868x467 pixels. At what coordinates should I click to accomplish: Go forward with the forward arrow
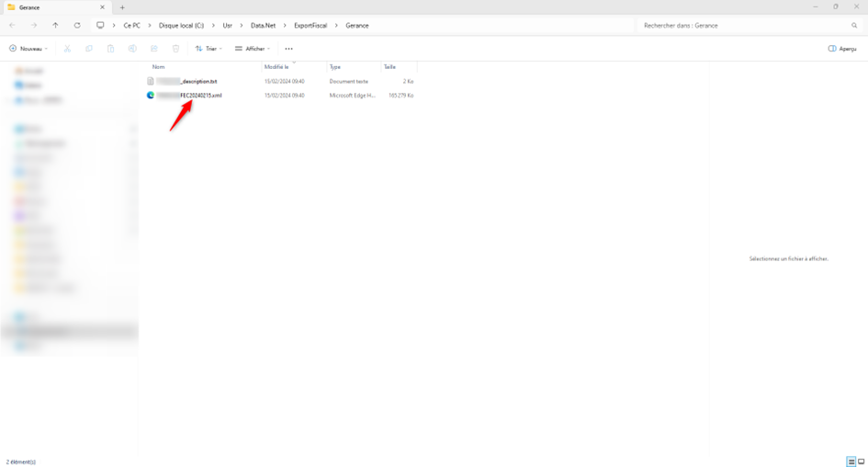point(34,26)
